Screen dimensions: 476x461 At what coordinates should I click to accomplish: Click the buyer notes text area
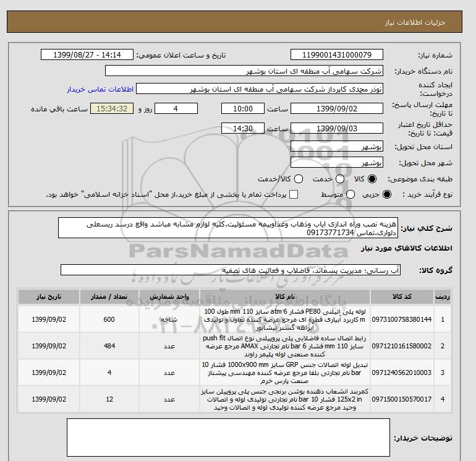[x=228, y=437]
